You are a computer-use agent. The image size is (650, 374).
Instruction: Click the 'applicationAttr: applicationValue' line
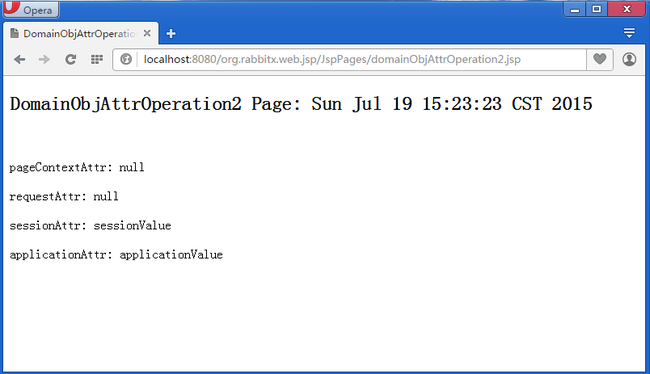click(x=116, y=255)
